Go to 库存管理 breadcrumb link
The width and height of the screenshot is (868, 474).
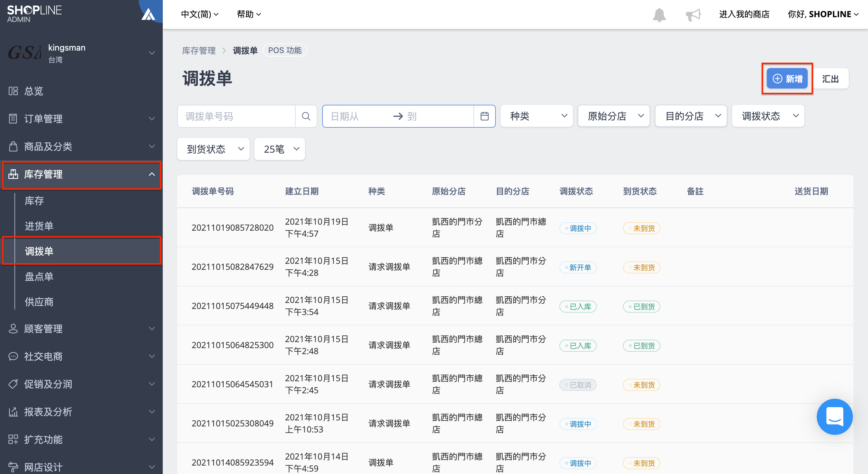pos(199,51)
